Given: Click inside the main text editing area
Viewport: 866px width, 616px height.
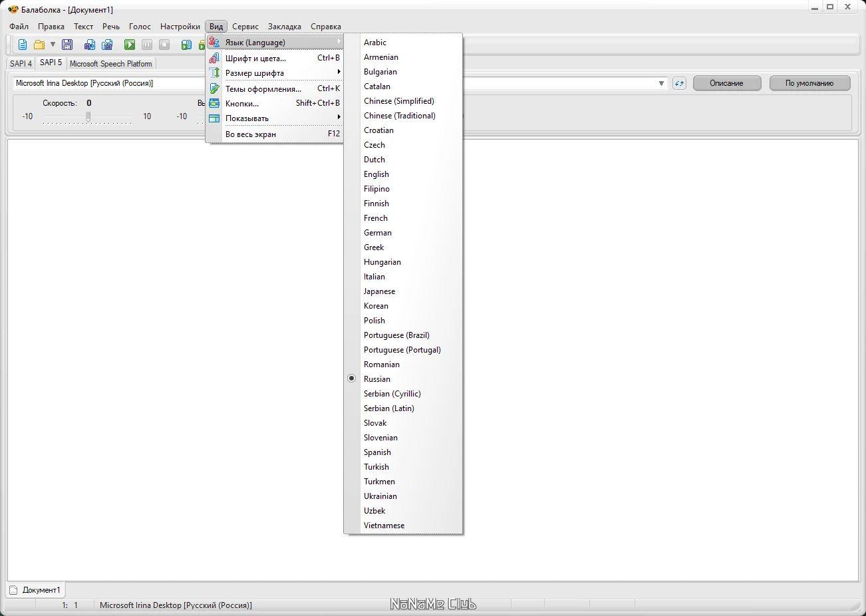Looking at the screenshot, I should pos(433,360).
